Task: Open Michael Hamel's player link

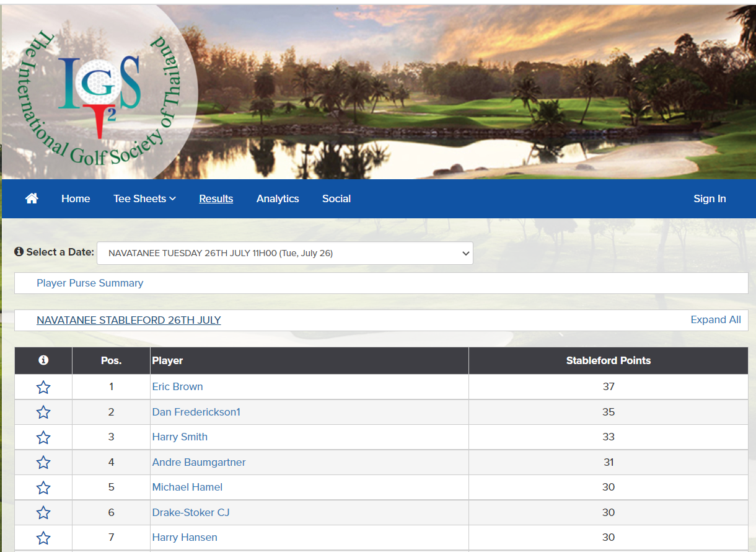Action: point(187,487)
